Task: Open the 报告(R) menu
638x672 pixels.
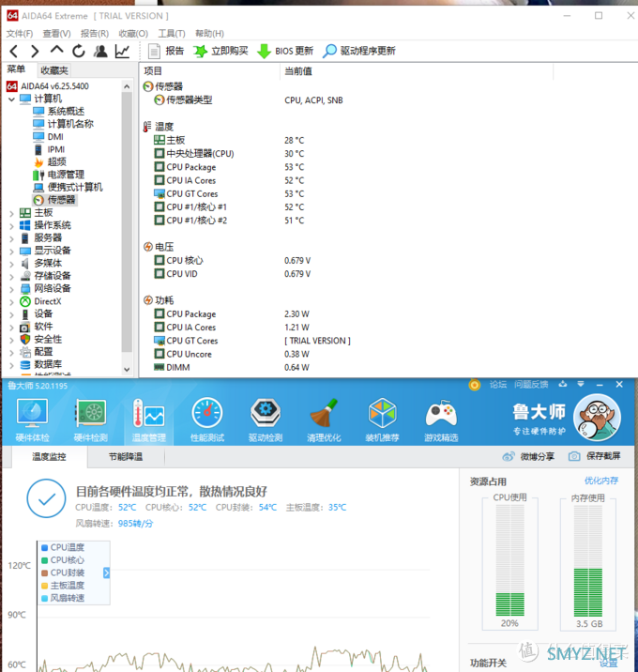Action: (x=94, y=34)
